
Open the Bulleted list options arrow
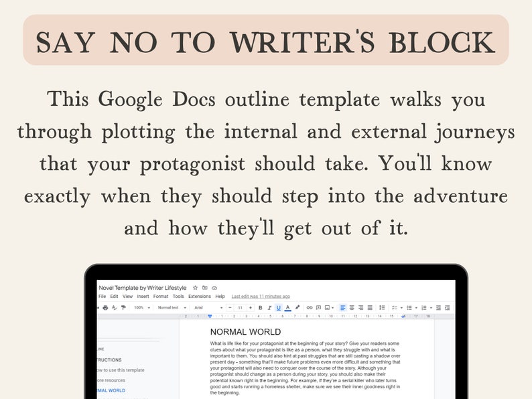[416, 308]
